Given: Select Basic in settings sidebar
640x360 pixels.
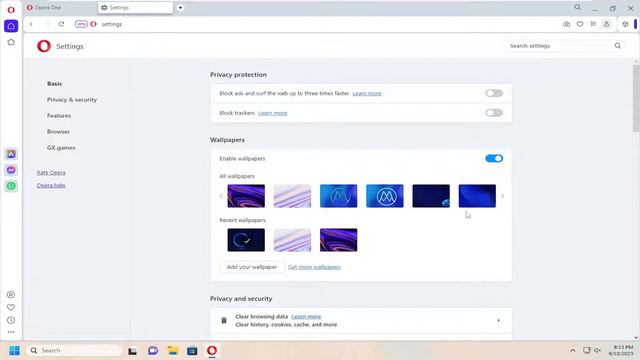Looking at the screenshot, I should click(54, 84).
